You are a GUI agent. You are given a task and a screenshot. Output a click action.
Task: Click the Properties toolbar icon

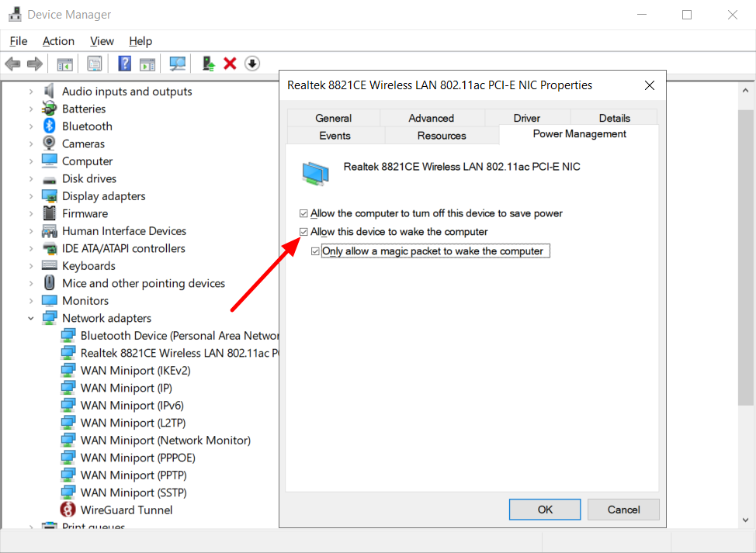point(94,64)
